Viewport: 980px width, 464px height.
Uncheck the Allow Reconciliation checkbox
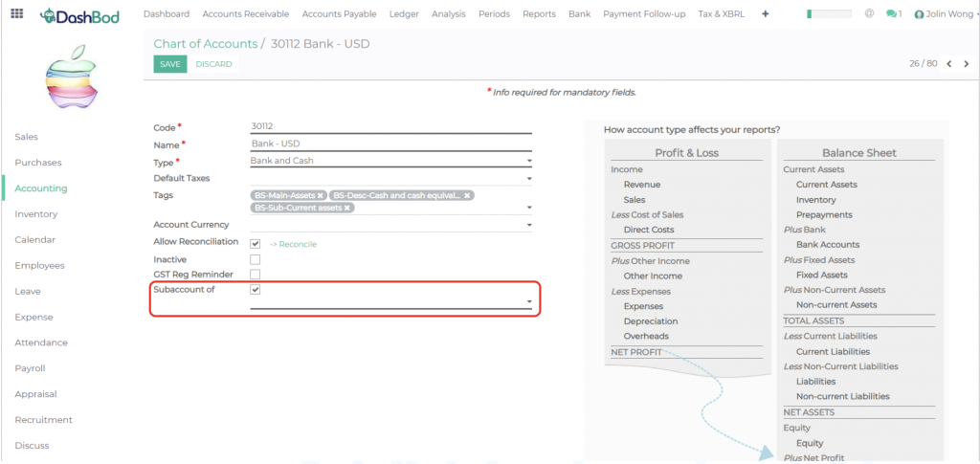click(256, 244)
